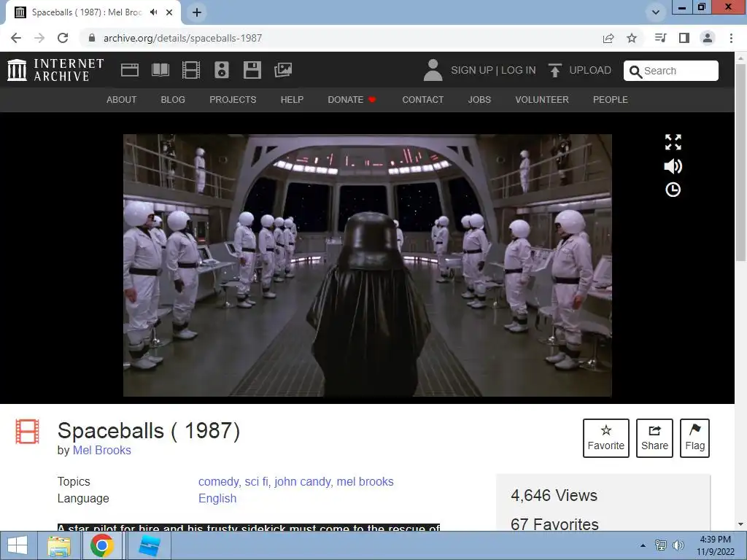The image size is (747, 560).
Task: Open the system tray volume icon
Action: (x=678, y=545)
